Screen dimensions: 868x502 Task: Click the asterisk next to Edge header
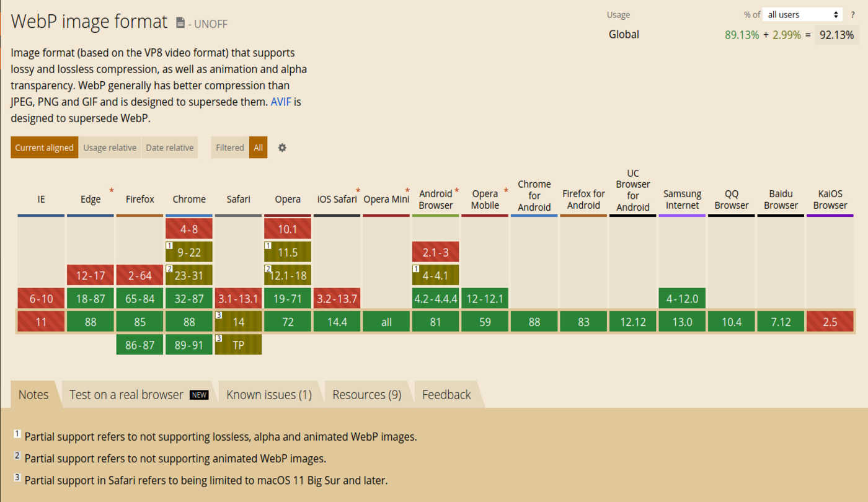tap(112, 190)
